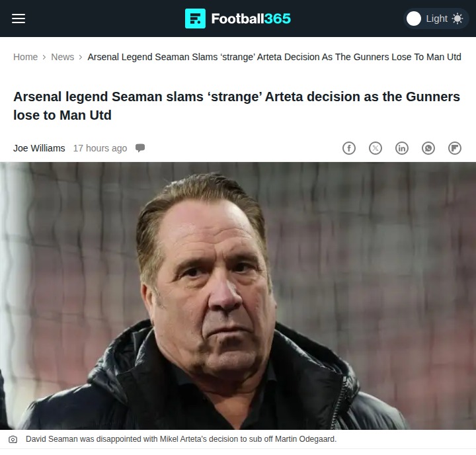The height and width of the screenshot is (455, 476).
Task: Share the article on Facebook
Action: coord(349,148)
